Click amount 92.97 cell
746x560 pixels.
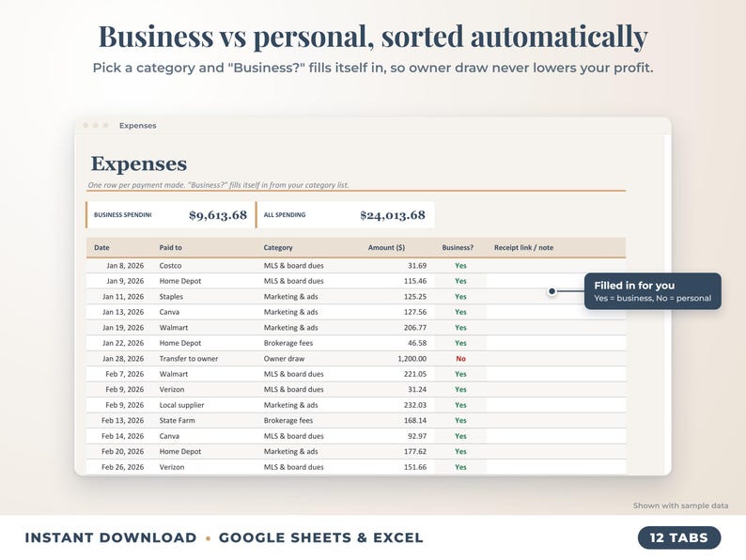pos(417,436)
